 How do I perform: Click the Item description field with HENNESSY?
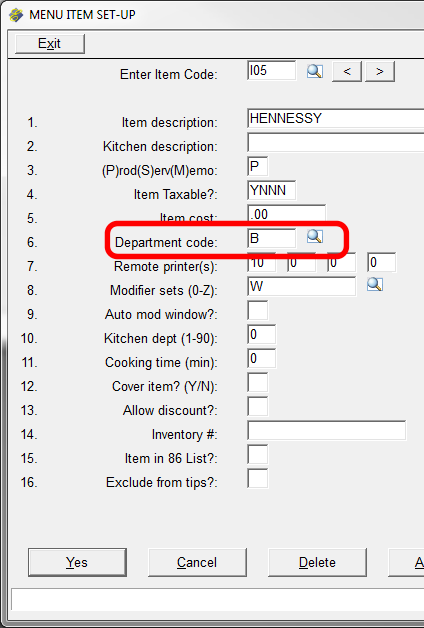(336, 118)
